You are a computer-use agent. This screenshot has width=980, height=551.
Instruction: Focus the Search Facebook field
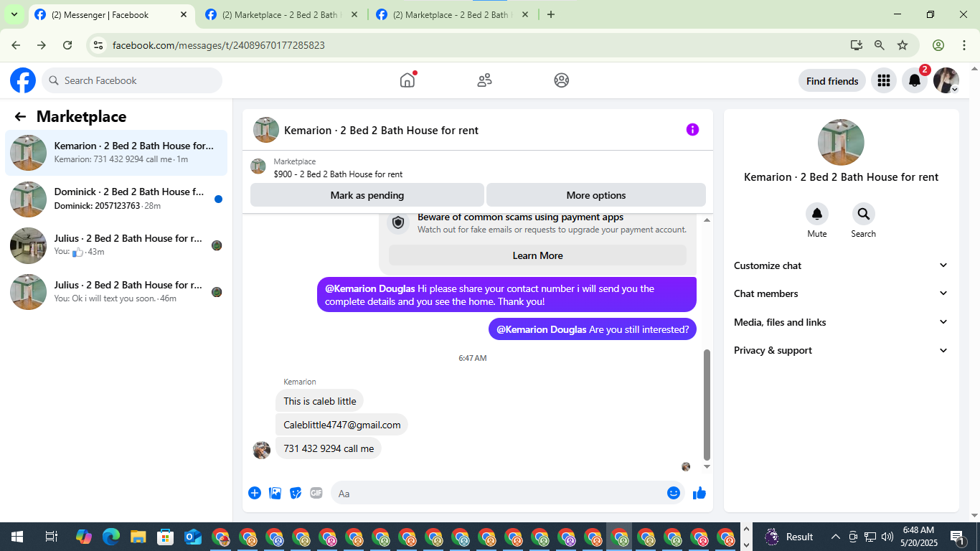pyautogui.click(x=132, y=80)
